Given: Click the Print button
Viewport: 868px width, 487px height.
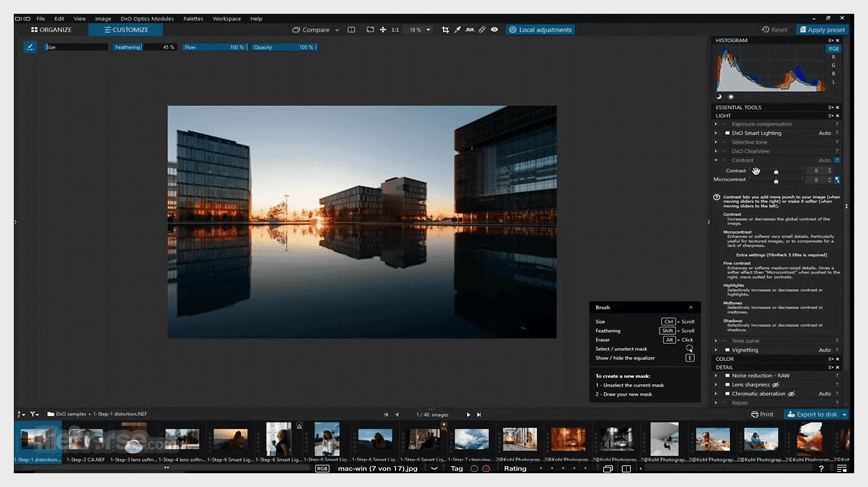Looking at the screenshot, I should point(762,415).
